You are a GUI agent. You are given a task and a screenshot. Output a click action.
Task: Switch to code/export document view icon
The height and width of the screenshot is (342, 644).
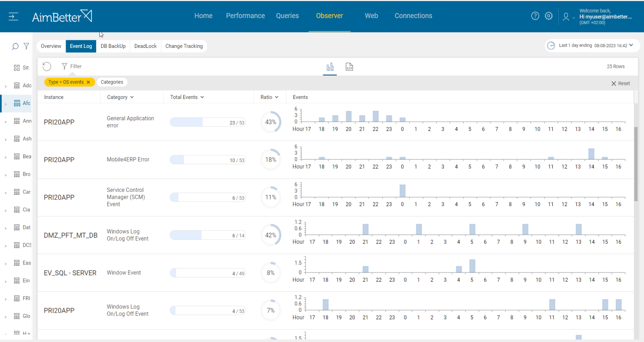tap(349, 67)
